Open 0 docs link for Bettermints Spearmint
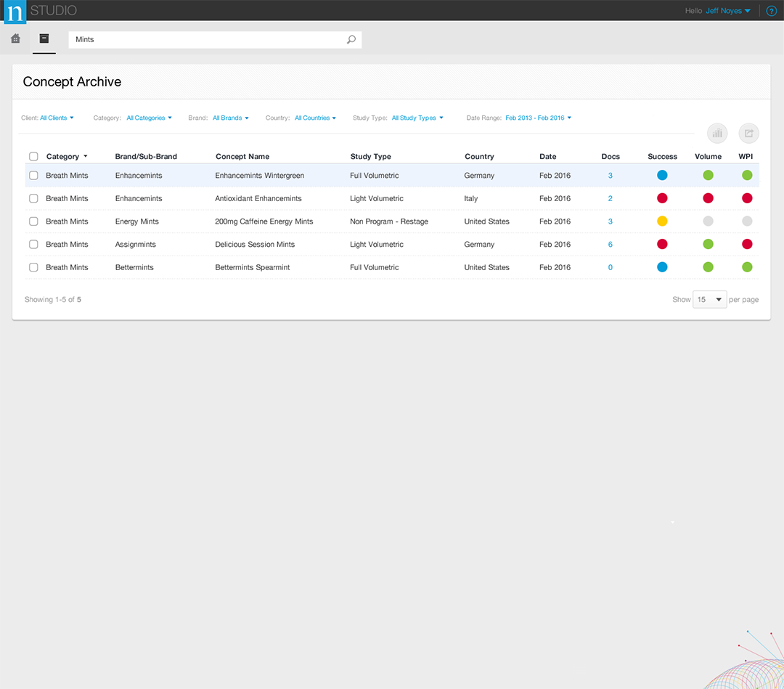Viewport: 784px width, 689px height. point(610,267)
